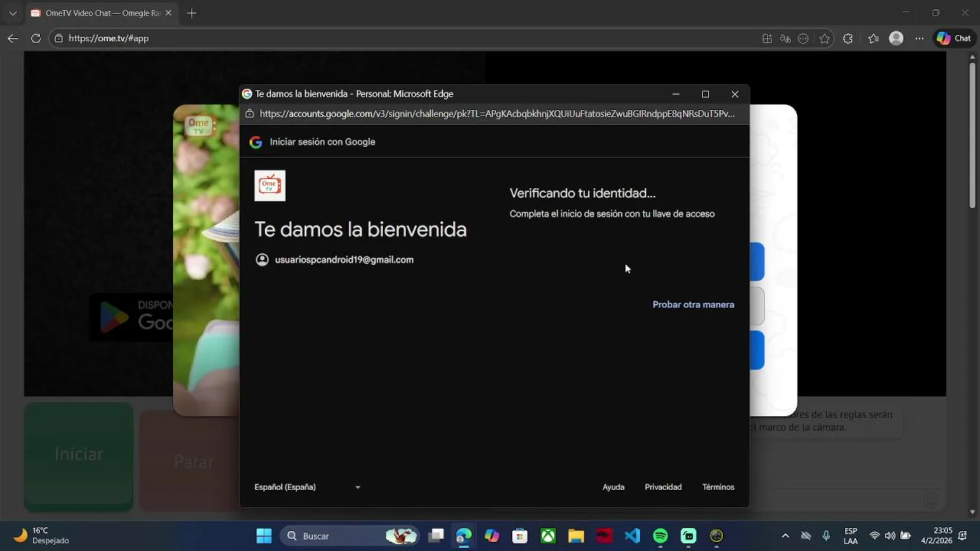
Task: Open Visual Studio Code from taskbar
Action: point(632,536)
